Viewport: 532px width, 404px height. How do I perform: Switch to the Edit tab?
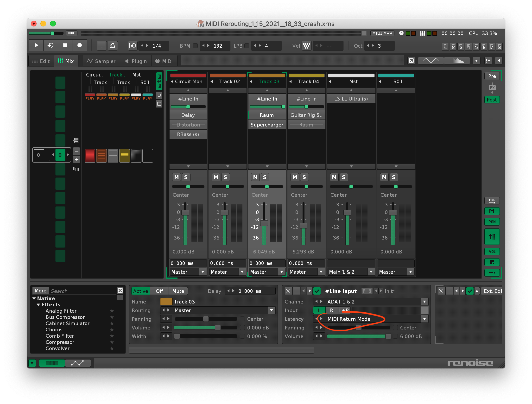tap(41, 61)
